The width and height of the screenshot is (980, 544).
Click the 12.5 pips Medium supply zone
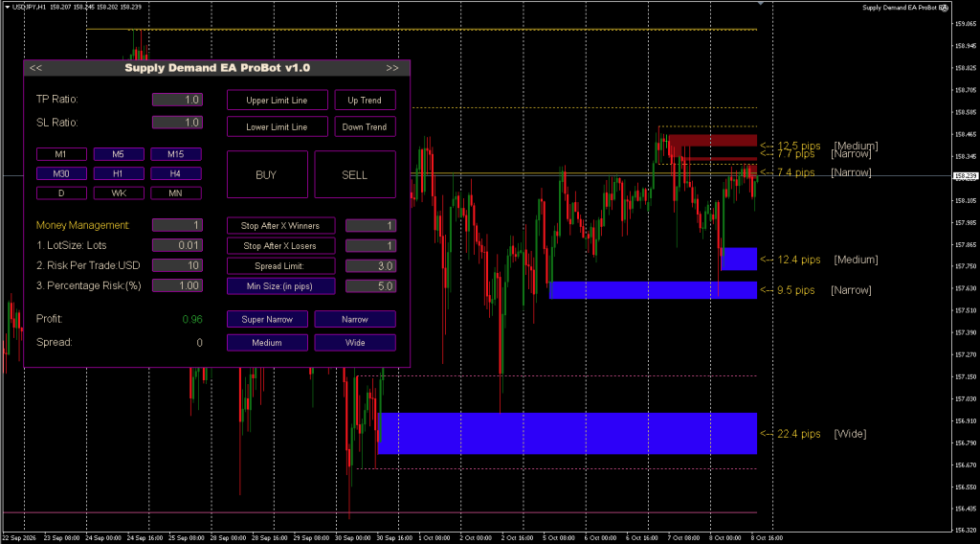[x=712, y=140]
